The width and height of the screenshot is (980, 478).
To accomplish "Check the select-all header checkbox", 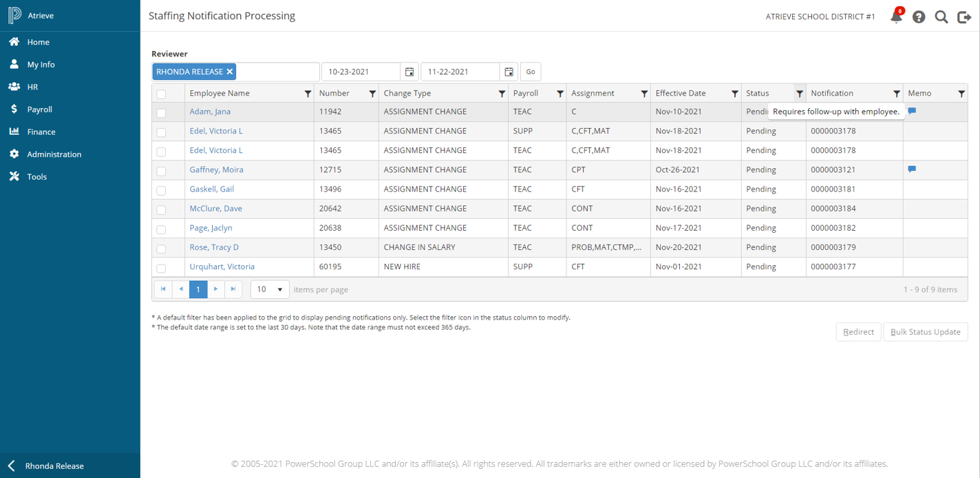I will [x=161, y=94].
